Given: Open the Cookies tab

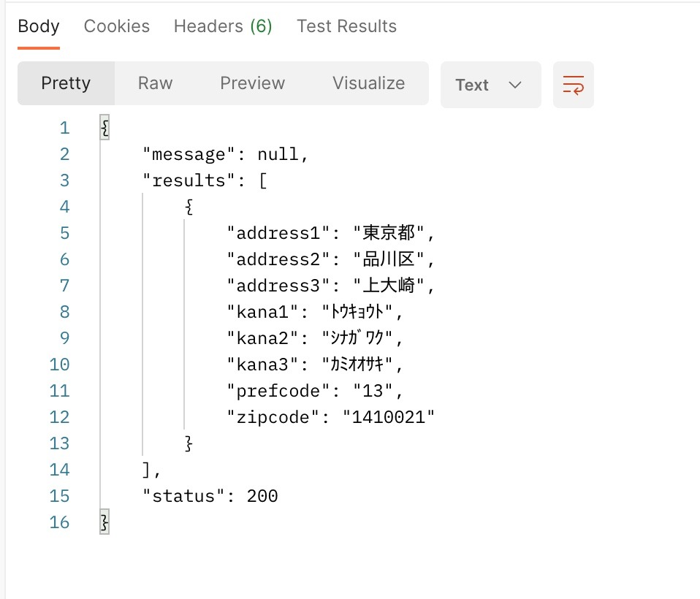Looking at the screenshot, I should point(117,26).
